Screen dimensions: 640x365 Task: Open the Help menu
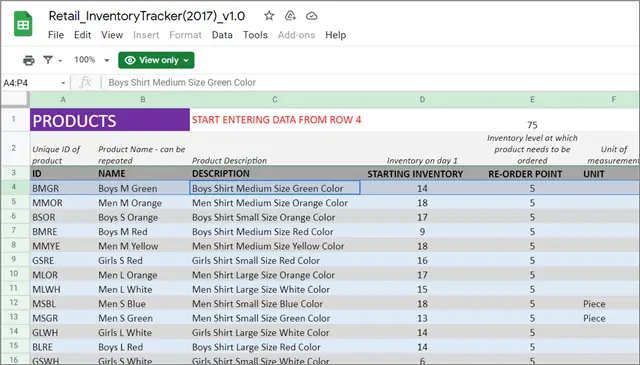(x=336, y=35)
